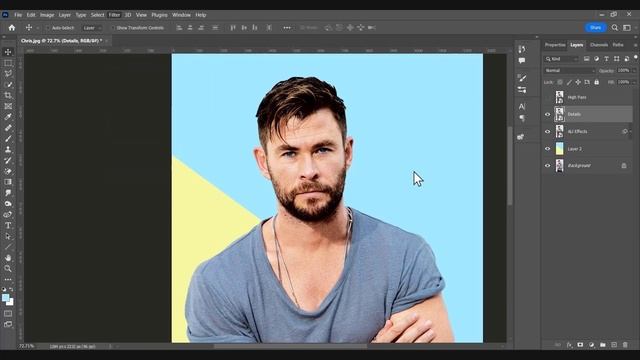Viewport: 640px width, 360px height.
Task: Click the zoom percentage field in status bar
Action: (27, 346)
